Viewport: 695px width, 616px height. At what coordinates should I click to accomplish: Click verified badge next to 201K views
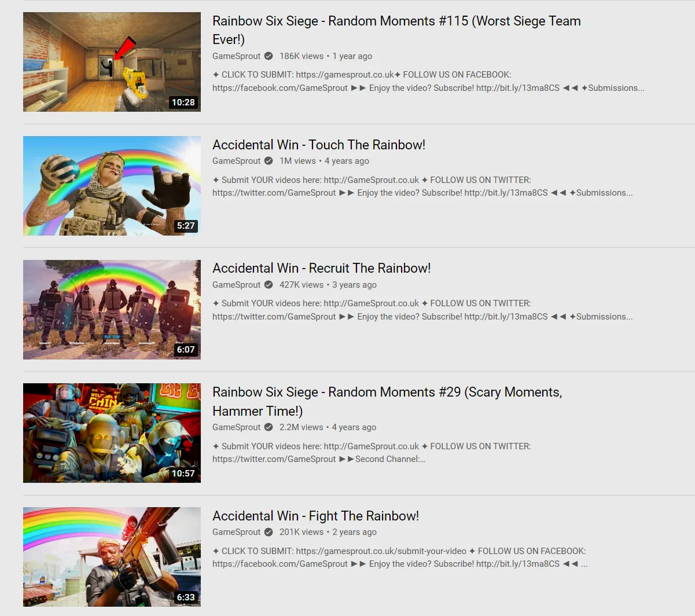(x=269, y=532)
